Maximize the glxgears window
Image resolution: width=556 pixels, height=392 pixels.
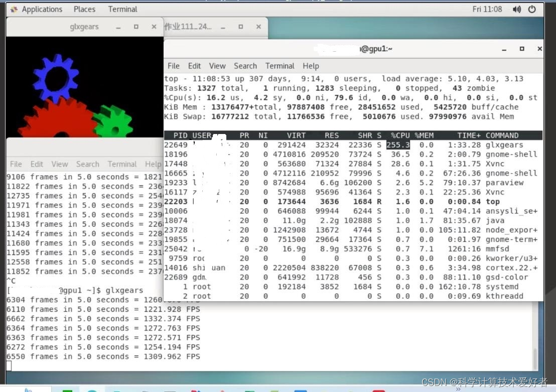tap(136, 27)
